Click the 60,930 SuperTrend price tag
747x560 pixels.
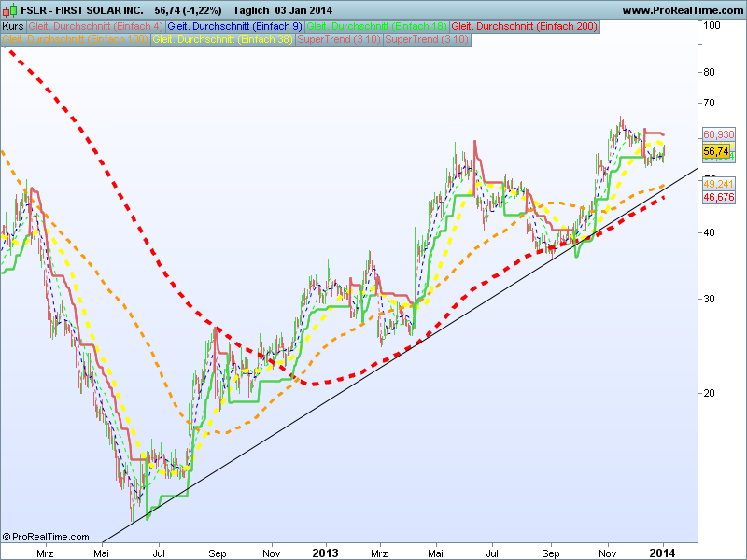tap(718, 134)
